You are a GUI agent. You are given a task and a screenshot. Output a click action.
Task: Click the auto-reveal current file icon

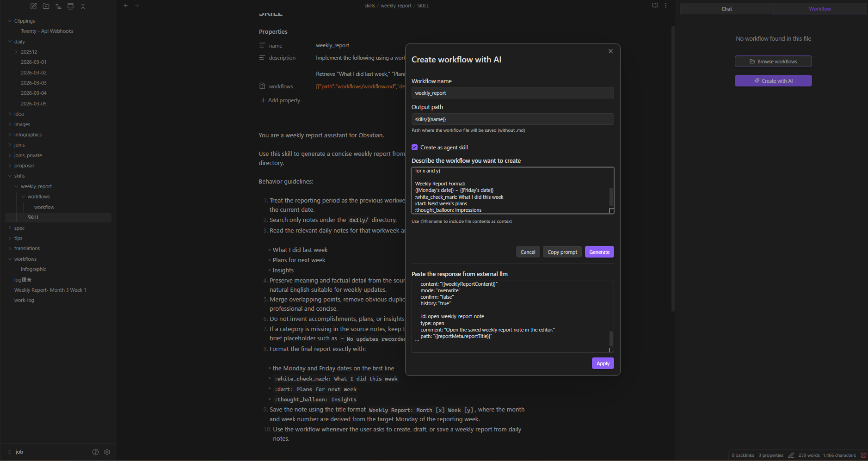pos(70,6)
